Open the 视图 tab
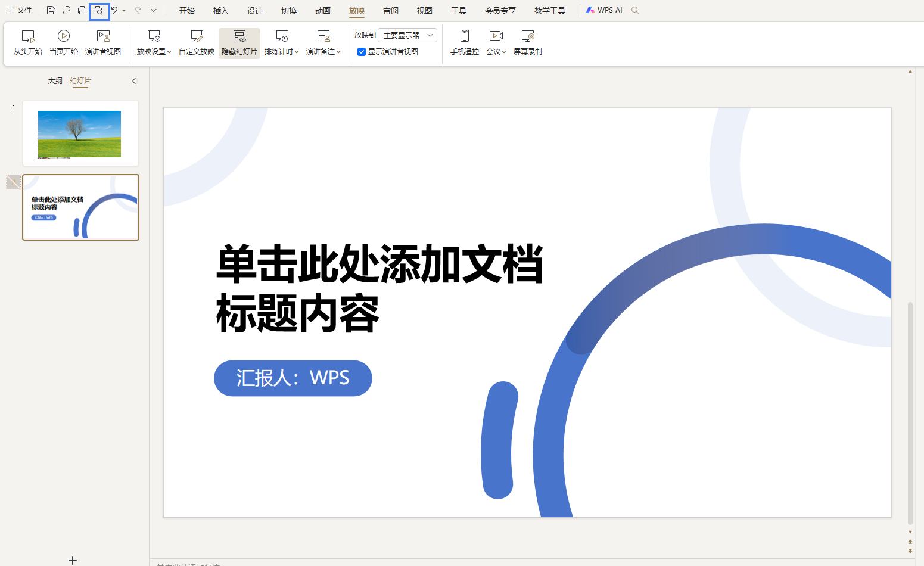 click(x=425, y=11)
